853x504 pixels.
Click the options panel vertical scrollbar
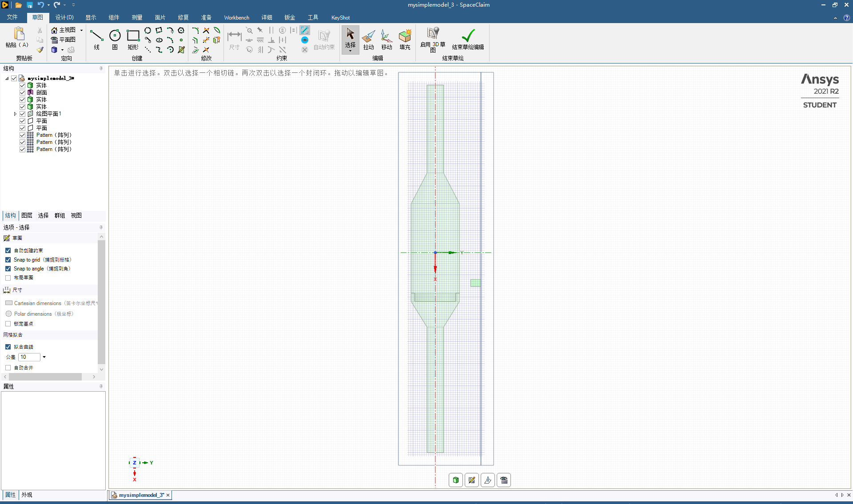click(x=101, y=302)
